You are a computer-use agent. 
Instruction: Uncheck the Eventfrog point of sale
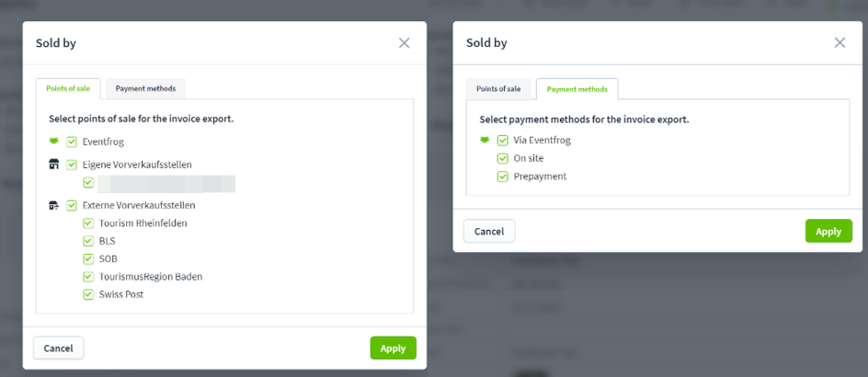72,142
